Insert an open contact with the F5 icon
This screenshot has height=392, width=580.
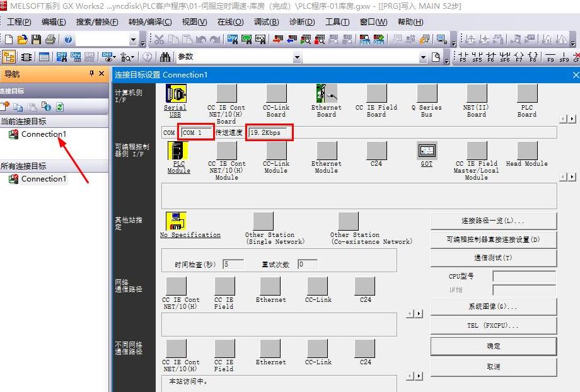point(463,57)
